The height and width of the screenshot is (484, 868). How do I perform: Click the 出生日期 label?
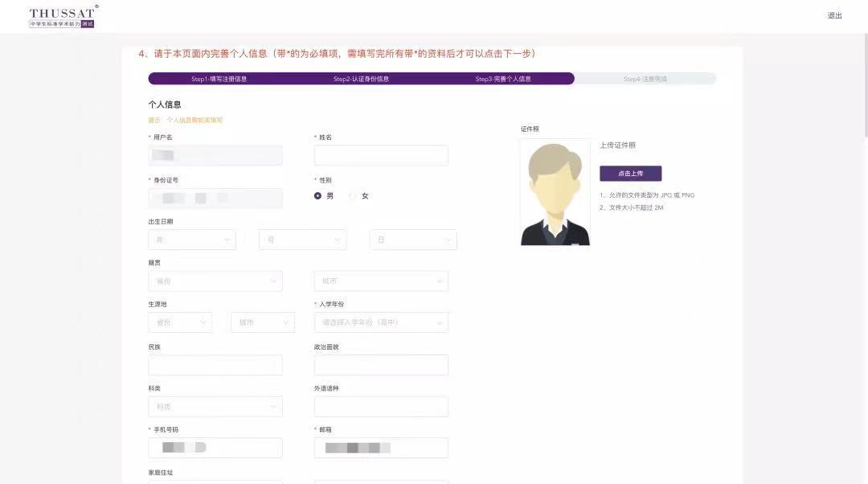click(x=161, y=221)
